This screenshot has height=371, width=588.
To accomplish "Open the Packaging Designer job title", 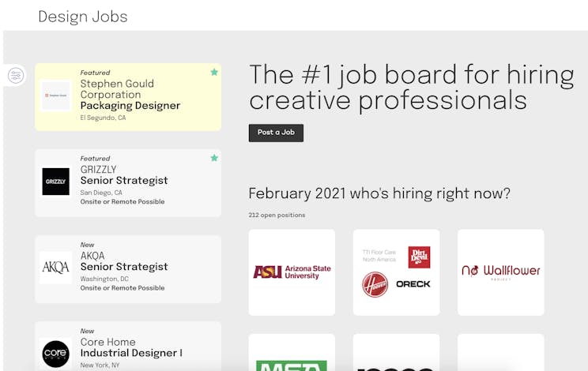I will point(130,106).
